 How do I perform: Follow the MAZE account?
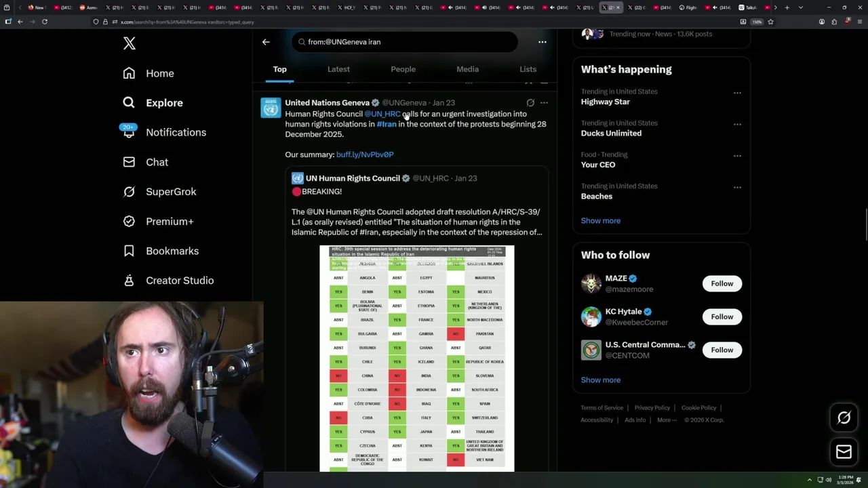[x=722, y=283]
